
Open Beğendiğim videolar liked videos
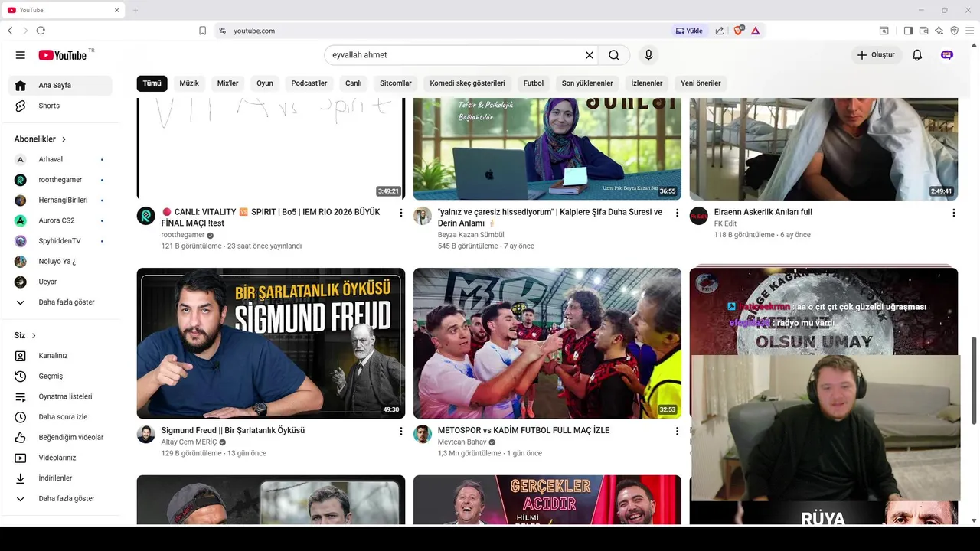click(x=60, y=437)
